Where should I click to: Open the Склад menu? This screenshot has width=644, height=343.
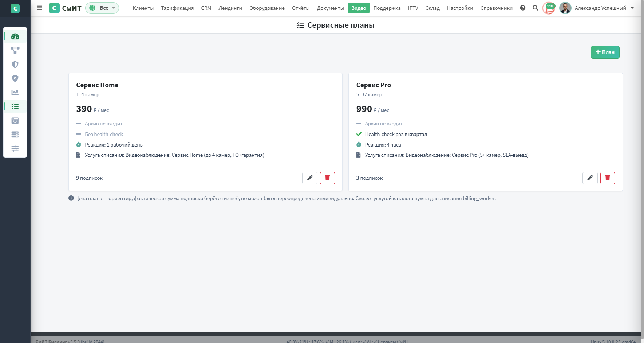point(432,8)
